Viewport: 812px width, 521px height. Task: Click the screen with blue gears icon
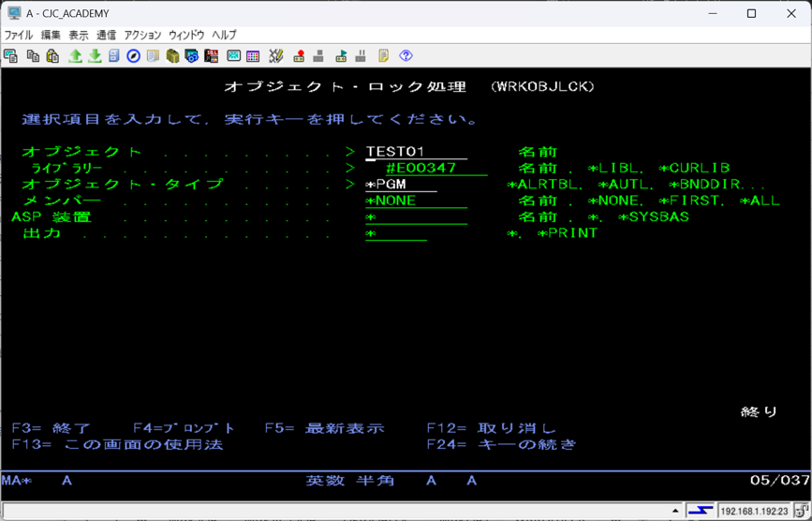pyautogui.click(x=192, y=56)
